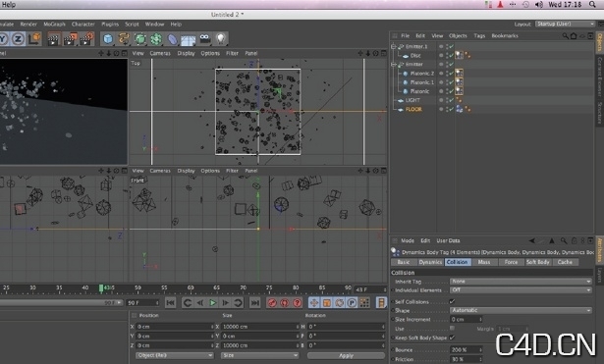Open Object Manager Tags menu

pyautogui.click(x=479, y=35)
